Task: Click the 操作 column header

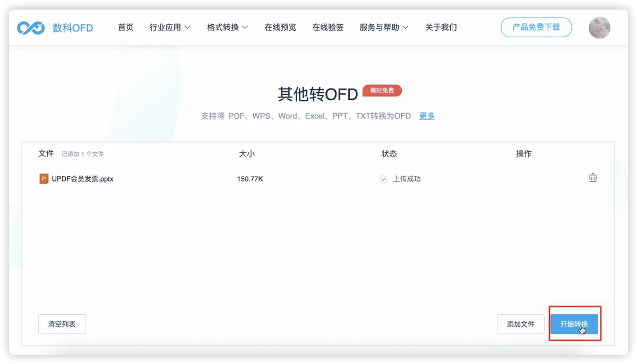Action: pyautogui.click(x=524, y=154)
